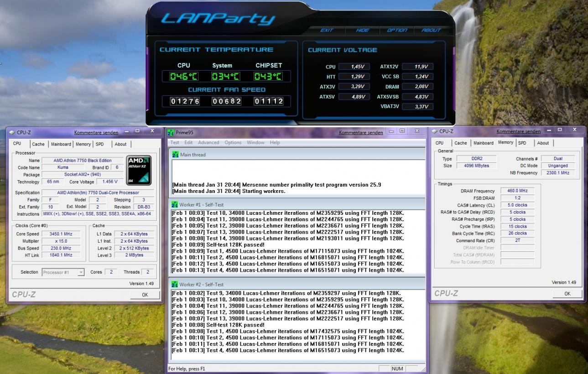Switch to the CPU tab in right CPU-Z window
Image resolution: width=588 pixels, height=374 pixels.
pos(439,143)
